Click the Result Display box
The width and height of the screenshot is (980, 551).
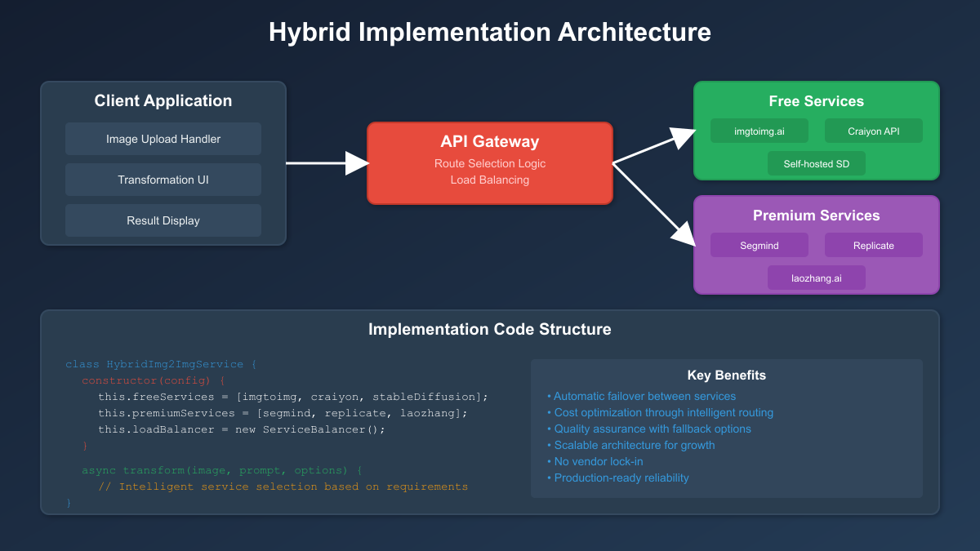[x=163, y=220]
